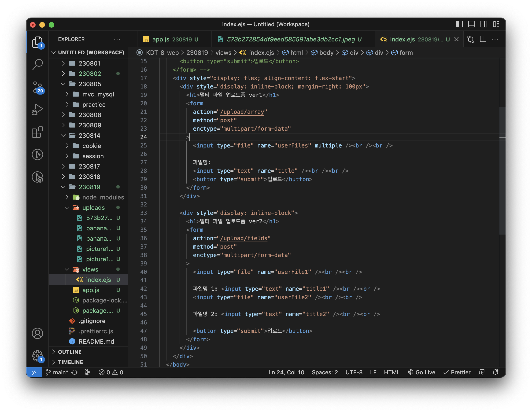Click Spaces: 2 indentation setting
The width and height of the screenshot is (532, 412).
[325, 372]
